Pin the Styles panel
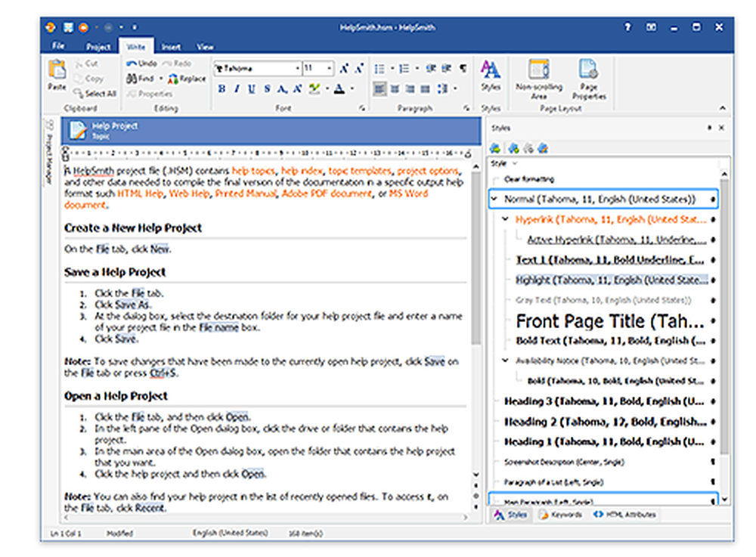The image size is (756, 557). click(709, 128)
